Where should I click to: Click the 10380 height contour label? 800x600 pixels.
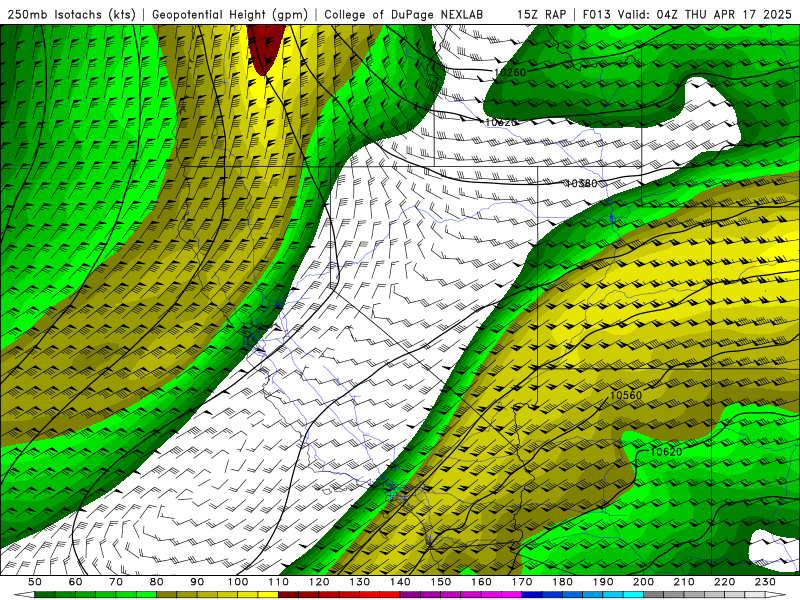581,183
